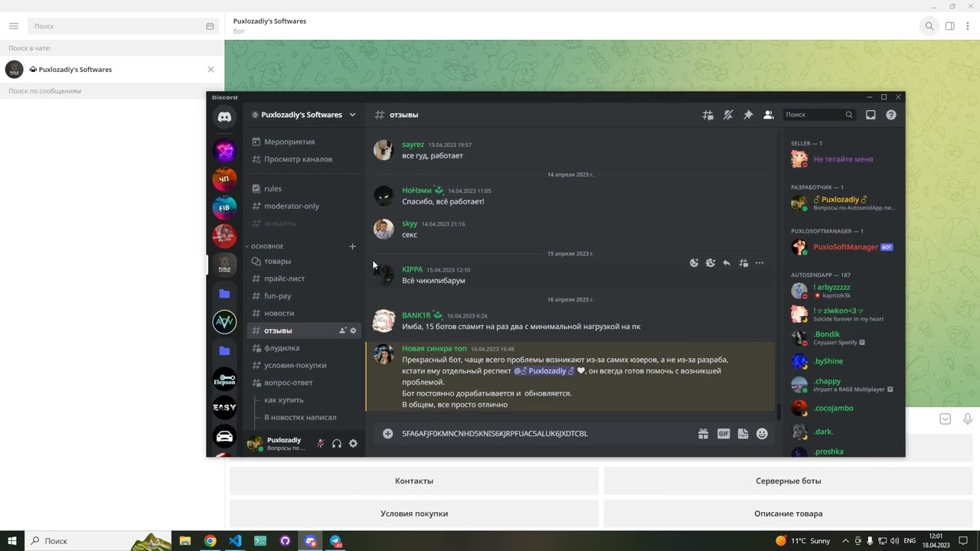Open the В новостях написал thread
Viewport: 980px width, 551px height.
(x=300, y=417)
